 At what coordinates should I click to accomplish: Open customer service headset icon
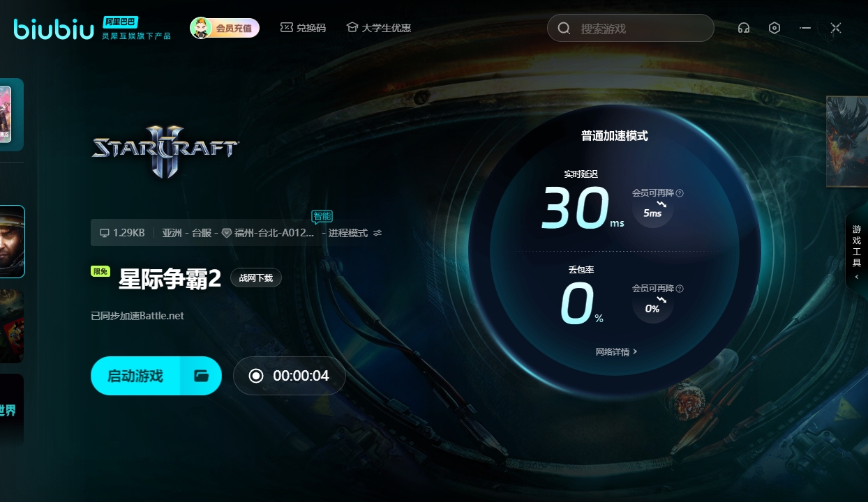point(744,28)
